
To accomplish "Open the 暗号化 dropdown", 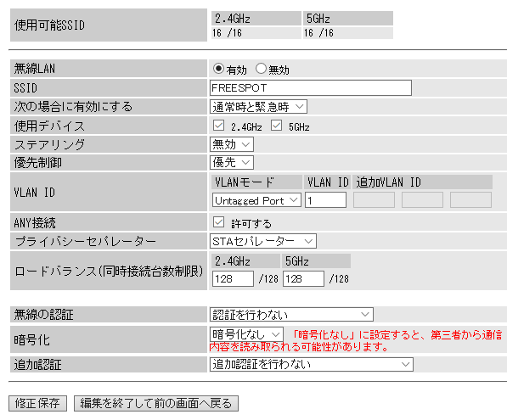I will pos(246,334).
